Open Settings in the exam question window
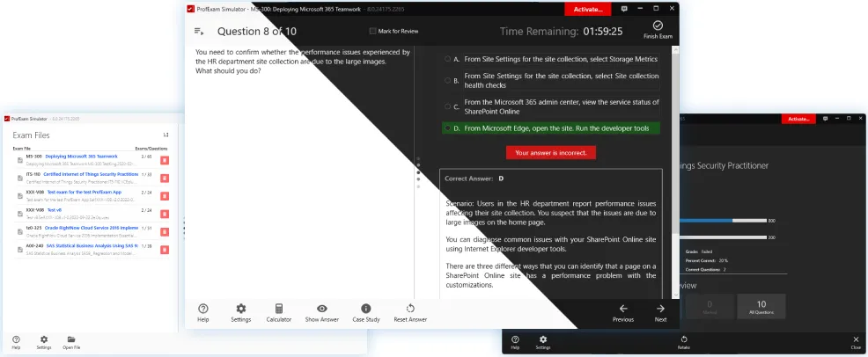Image resolution: width=868 pixels, height=357 pixels. 241,313
